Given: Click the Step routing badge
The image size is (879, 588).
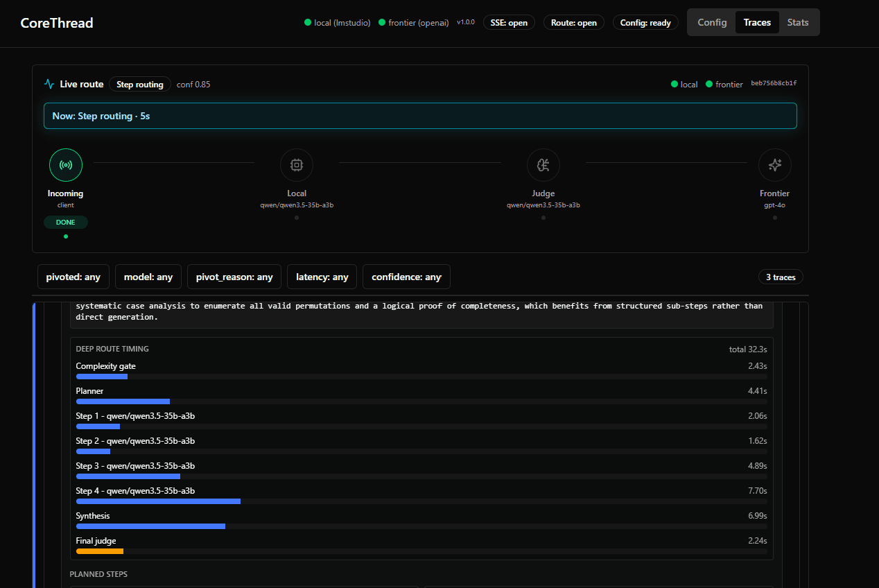Looking at the screenshot, I should 140,85.
